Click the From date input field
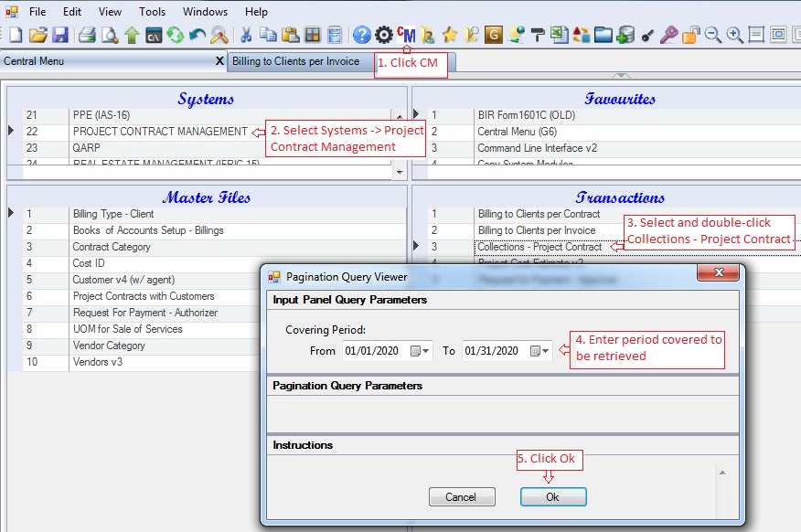The width and height of the screenshot is (801, 532). 373,351
